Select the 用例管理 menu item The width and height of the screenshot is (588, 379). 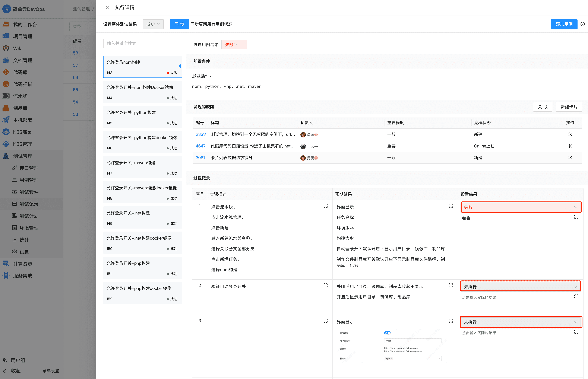pyautogui.click(x=29, y=180)
